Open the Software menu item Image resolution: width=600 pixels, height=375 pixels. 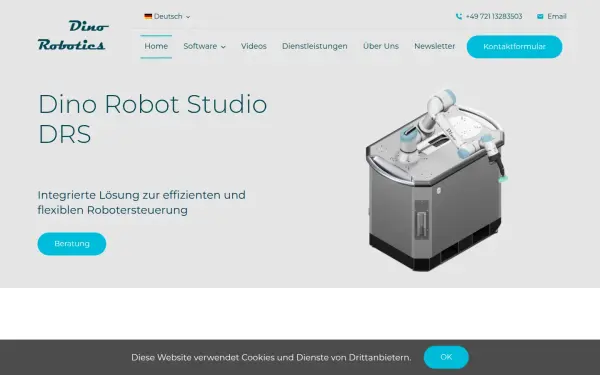pos(200,46)
